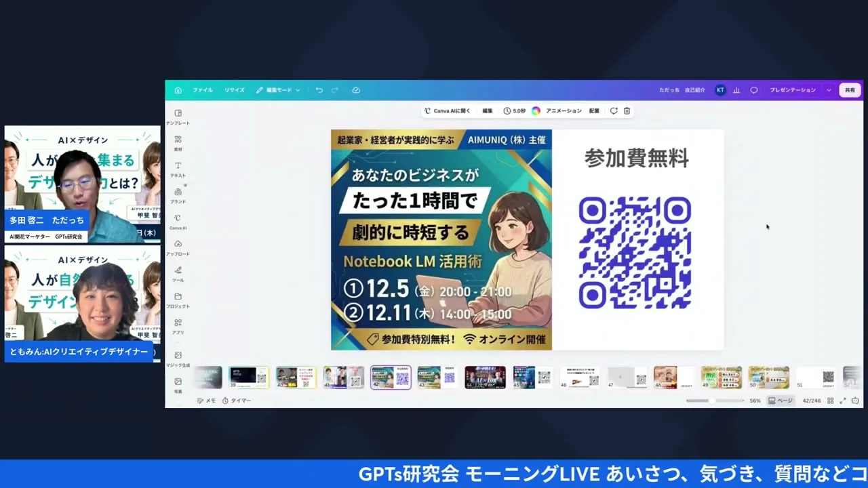868x488 pixels.
Task: Open the ブランド panel
Action: pyautogui.click(x=178, y=195)
